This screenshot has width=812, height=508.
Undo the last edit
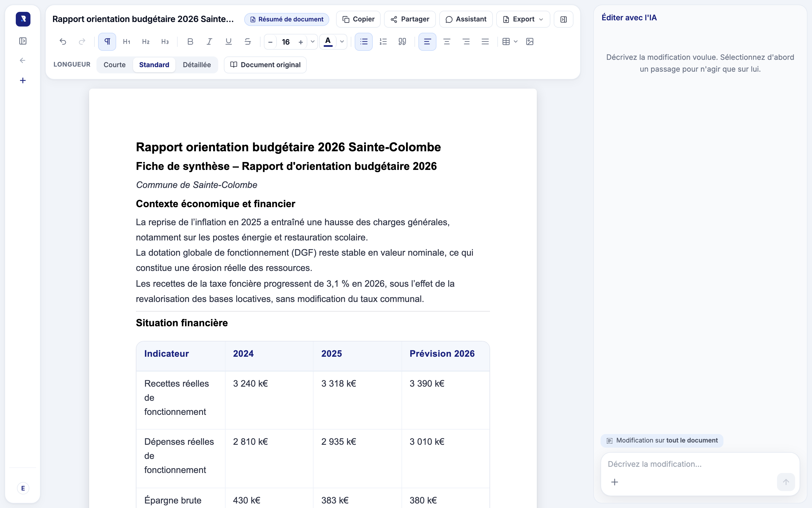coord(63,42)
